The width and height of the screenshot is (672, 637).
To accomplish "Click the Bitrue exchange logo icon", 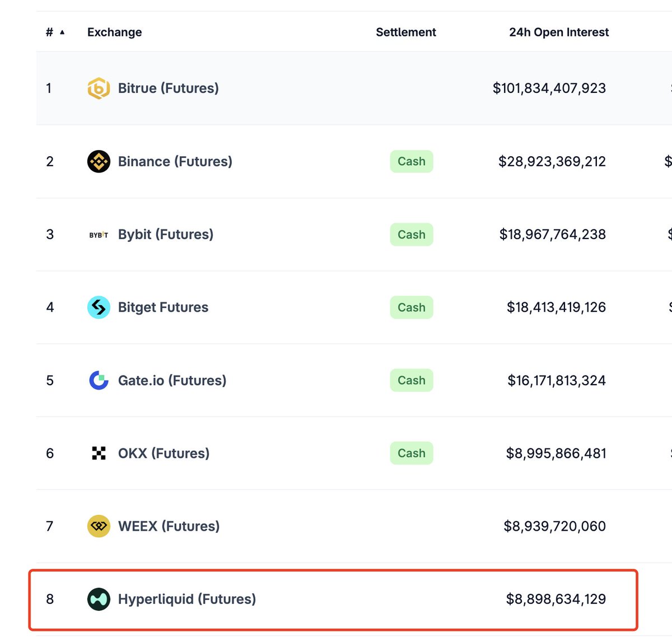I will [x=99, y=88].
